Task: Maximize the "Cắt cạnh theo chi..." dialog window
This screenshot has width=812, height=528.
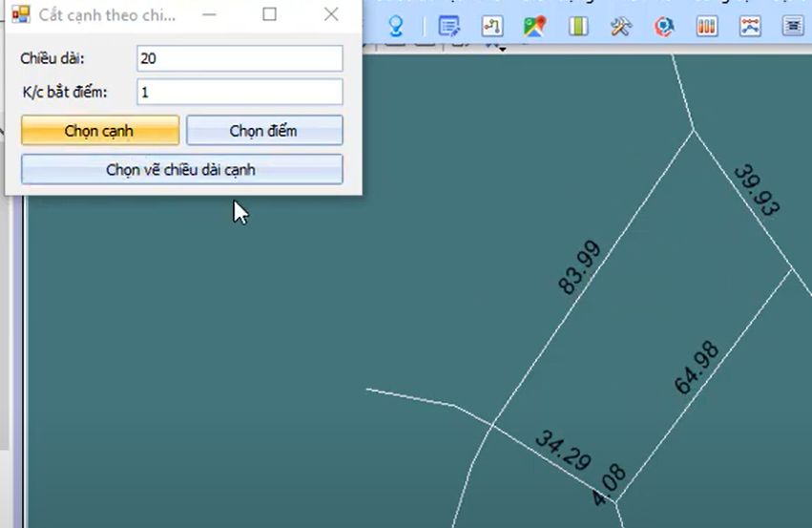Action: (269, 14)
